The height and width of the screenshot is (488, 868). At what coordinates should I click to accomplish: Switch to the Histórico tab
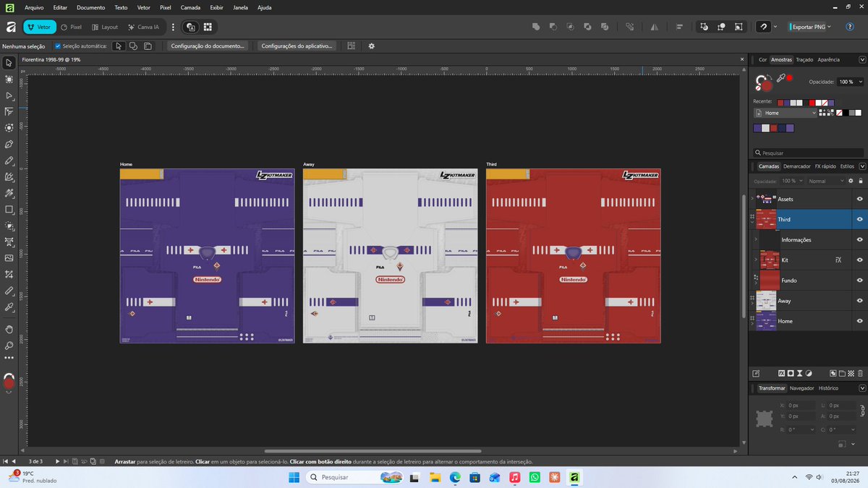(x=828, y=388)
